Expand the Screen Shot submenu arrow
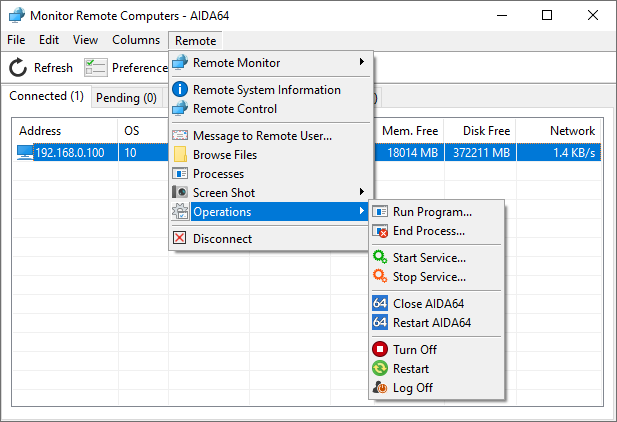This screenshot has height=422, width=617. pyautogui.click(x=362, y=192)
